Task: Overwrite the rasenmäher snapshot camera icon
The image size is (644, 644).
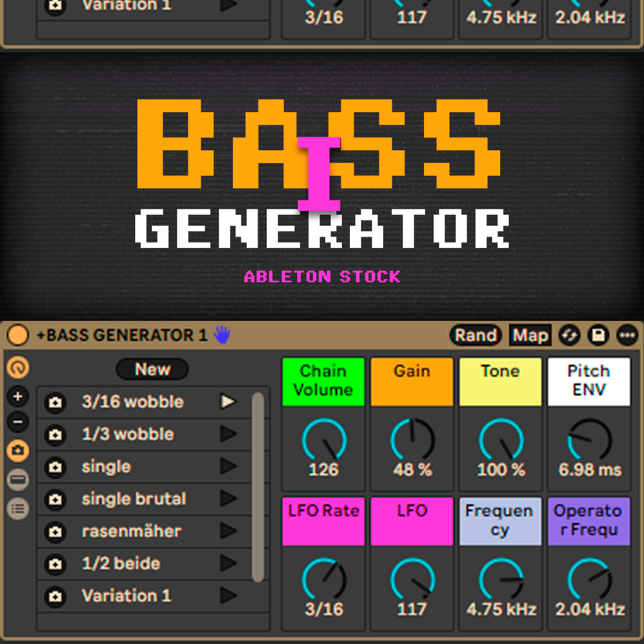Action: pos(55,532)
